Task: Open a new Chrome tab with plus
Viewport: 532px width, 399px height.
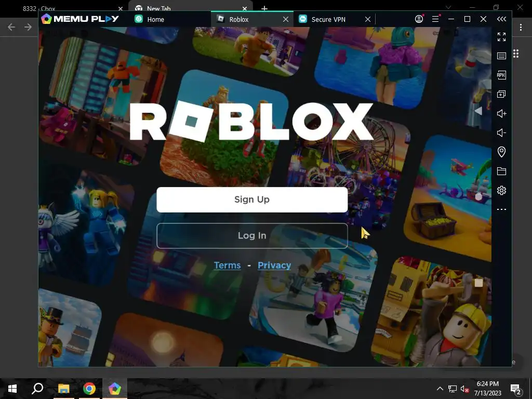Action: pos(264,8)
